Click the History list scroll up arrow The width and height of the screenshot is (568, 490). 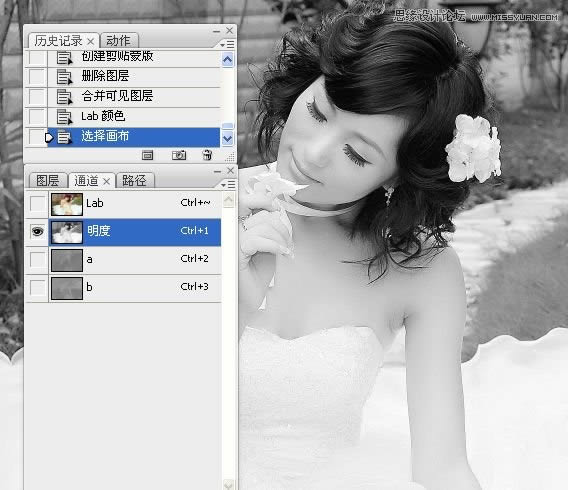227,60
